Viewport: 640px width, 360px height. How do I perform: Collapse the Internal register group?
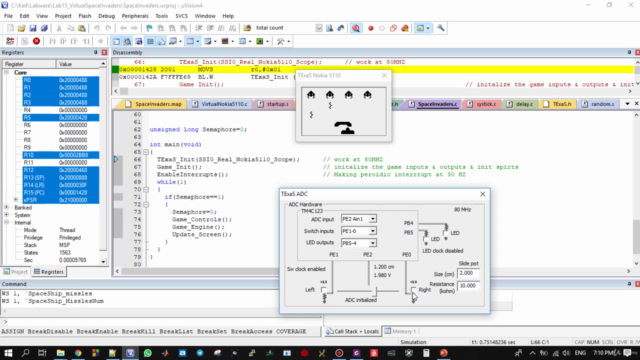(x=7, y=222)
